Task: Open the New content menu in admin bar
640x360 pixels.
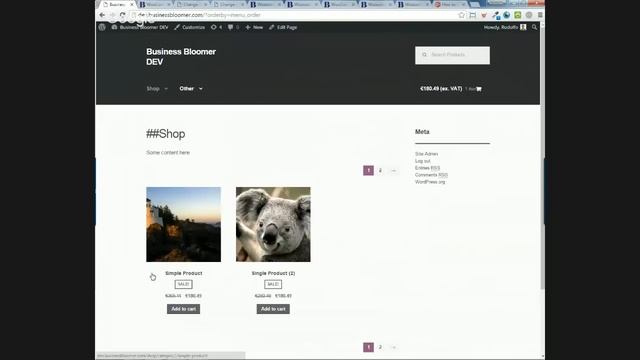Action: [x=254, y=27]
